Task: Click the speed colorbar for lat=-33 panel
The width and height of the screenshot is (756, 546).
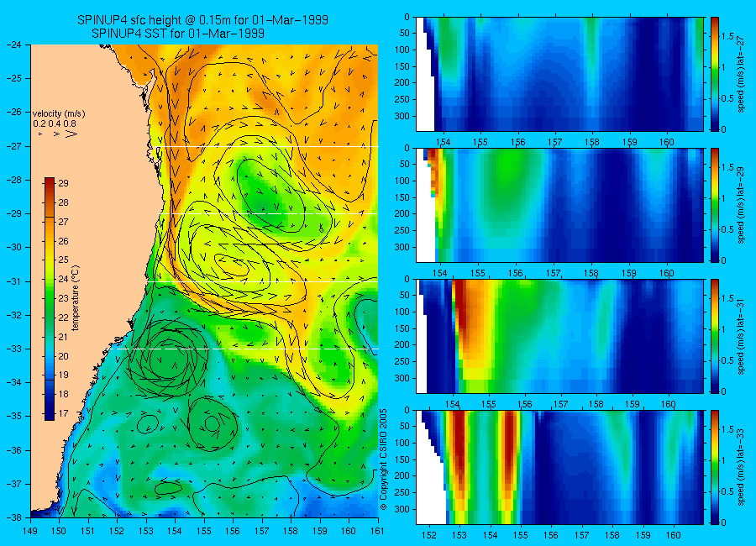Action: pyautogui.click(x=714, y=467)
